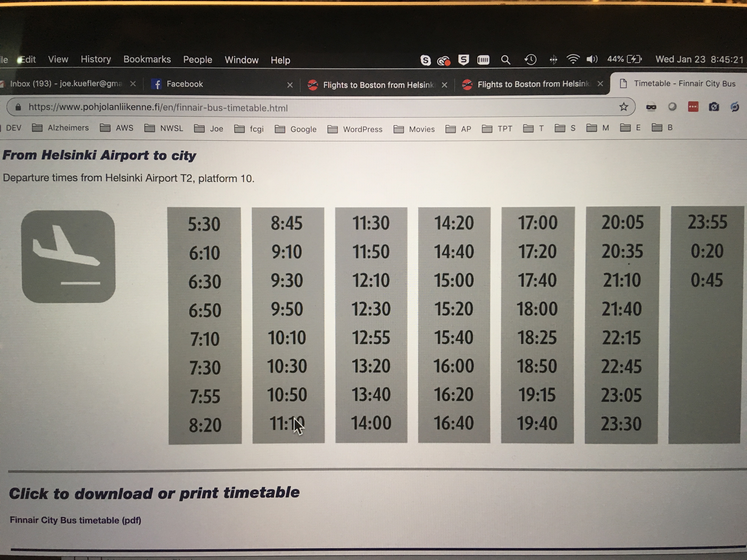Click the camera screenshot extension icon
Viewport: 747px width, 560px height.
pos(714,107)
